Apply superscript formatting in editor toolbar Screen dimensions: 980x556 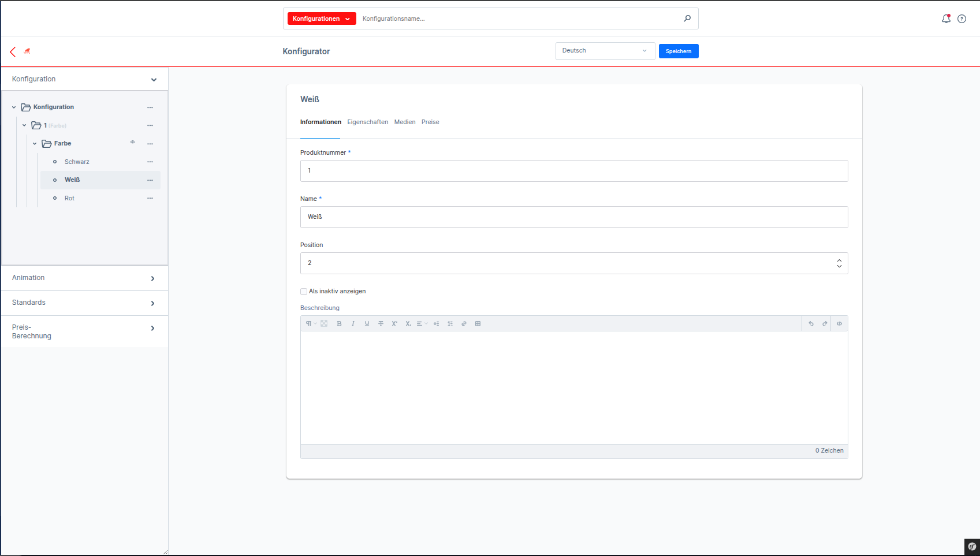click(x=394, y=324)
